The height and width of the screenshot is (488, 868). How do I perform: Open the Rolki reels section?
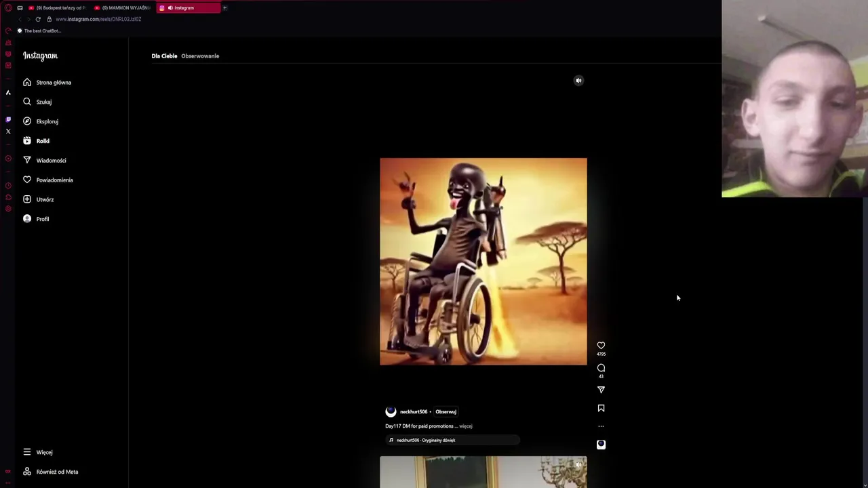click(36, 141)
